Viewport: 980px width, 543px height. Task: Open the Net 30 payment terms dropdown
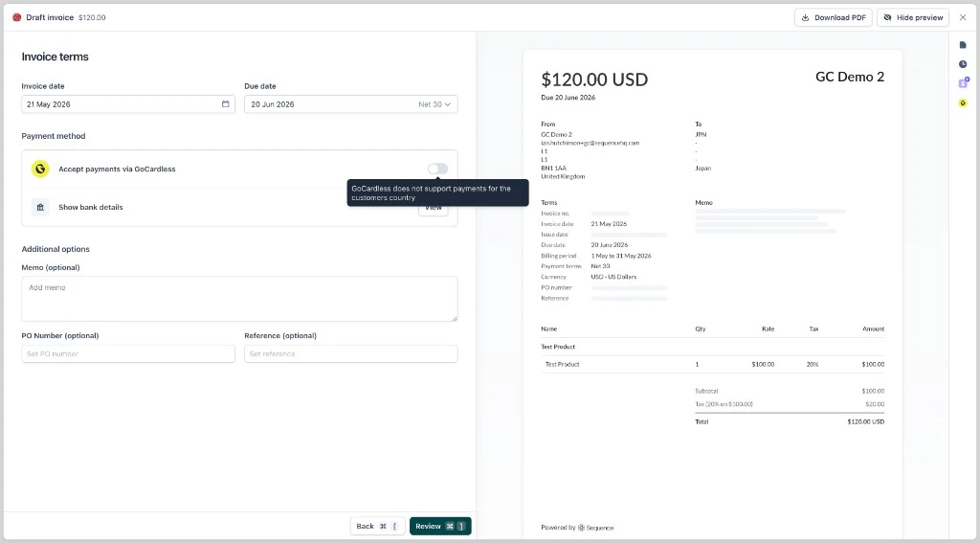coord(434,104)
